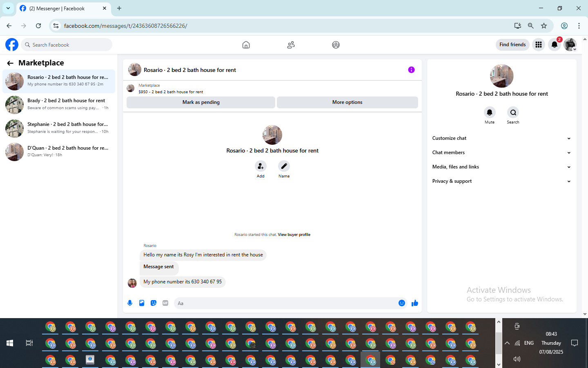Open the Chrome three-dot menu

579,26
